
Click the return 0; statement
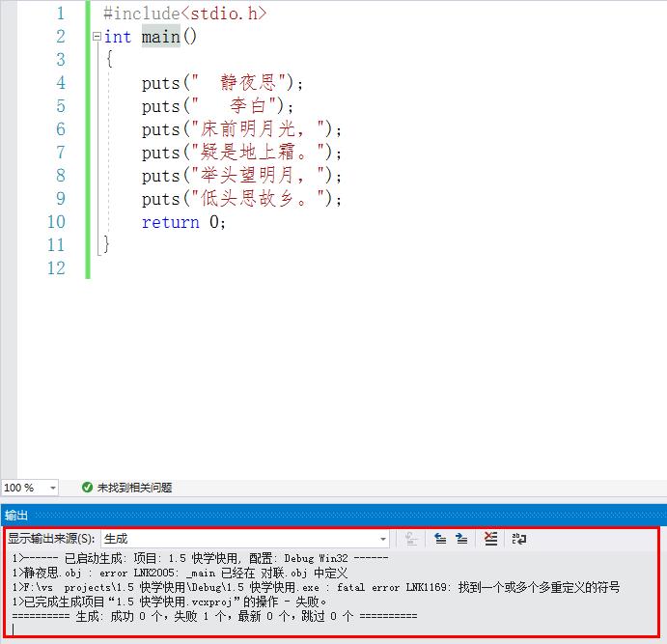click(x=183, y=222)
